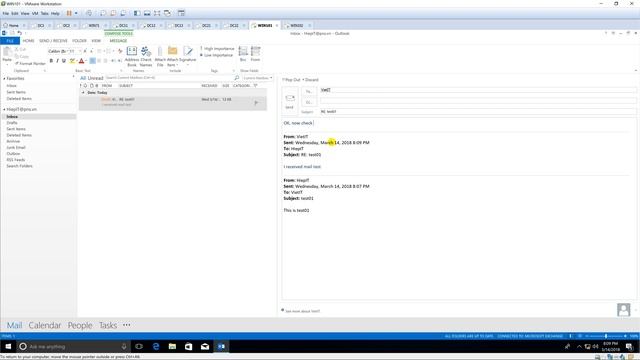
Task: Open the Action Center notification icon
Action: point(629,347)
